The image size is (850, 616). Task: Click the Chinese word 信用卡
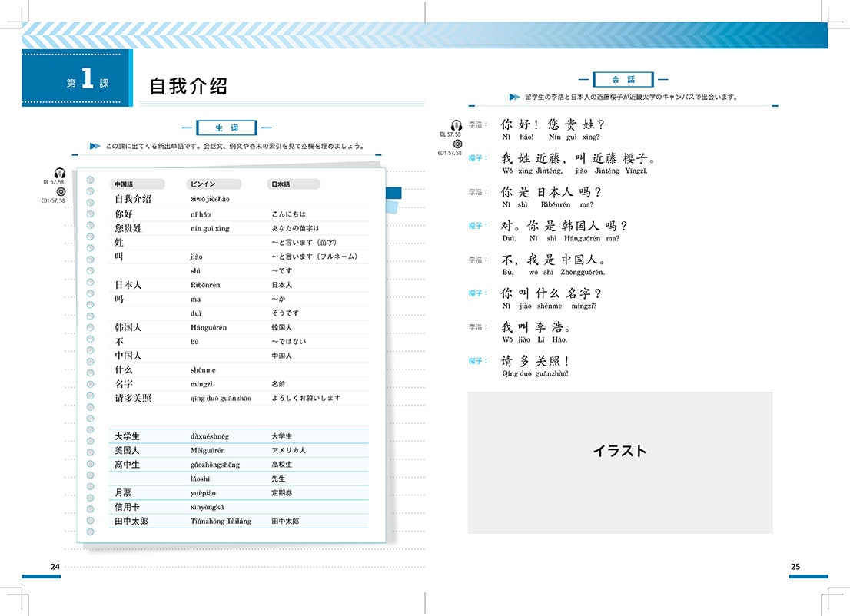tap(127, 507)
